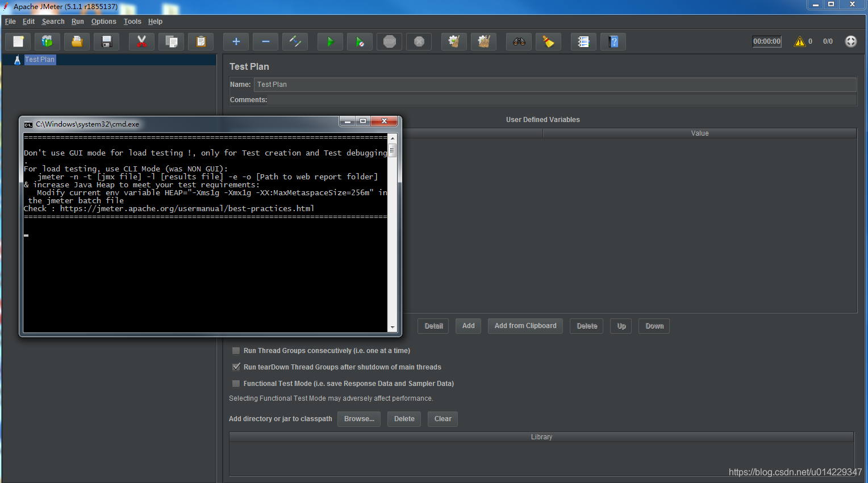This screenshot has height=483, width=868.
Task: Select the Test Plan flask icon in tree
Action: coord(18,60)
